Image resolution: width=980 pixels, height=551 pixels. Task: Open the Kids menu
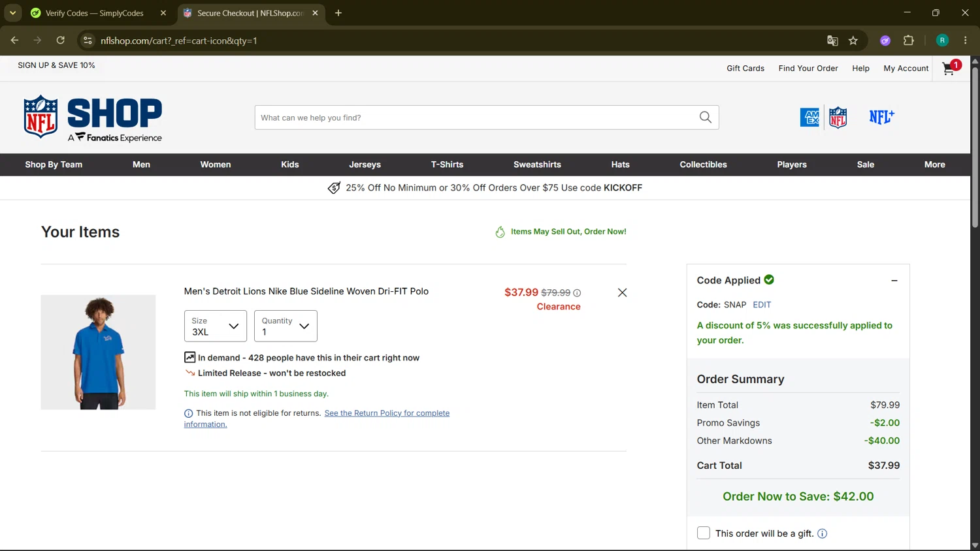click(290, 165)
